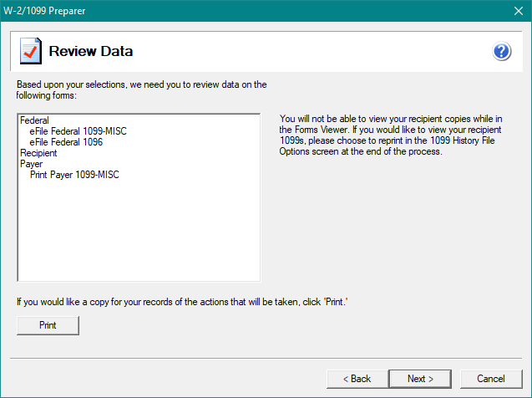The width and height of the screenshot is (532, 398).
Task: Choose Print Payer 1099-MISC list entry
Action: click(x=74, y=175)
